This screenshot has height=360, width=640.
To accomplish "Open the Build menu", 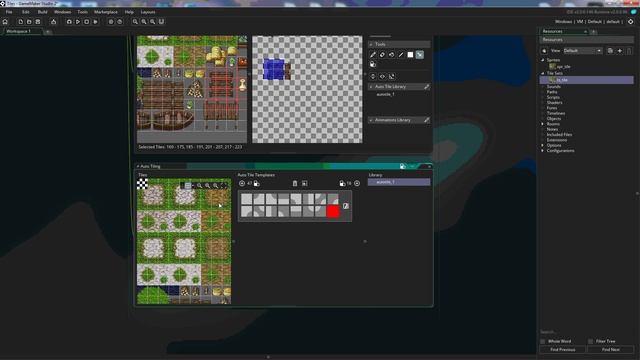I will [x=42, y=12].
